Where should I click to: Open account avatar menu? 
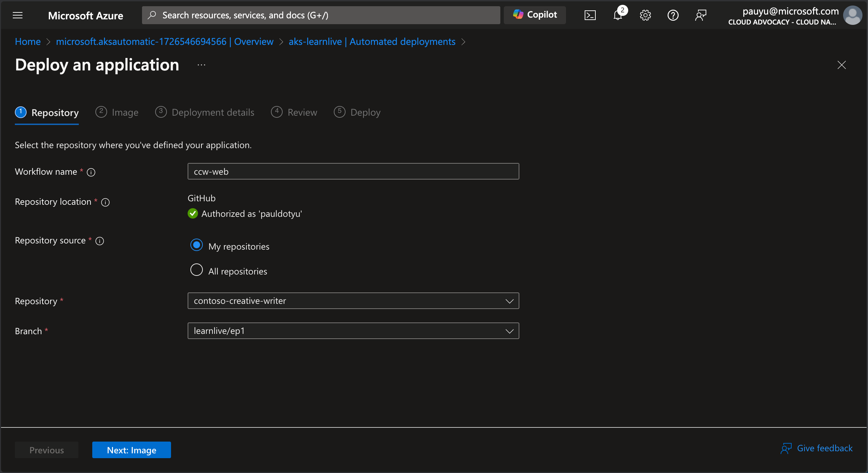pos(852,15)
